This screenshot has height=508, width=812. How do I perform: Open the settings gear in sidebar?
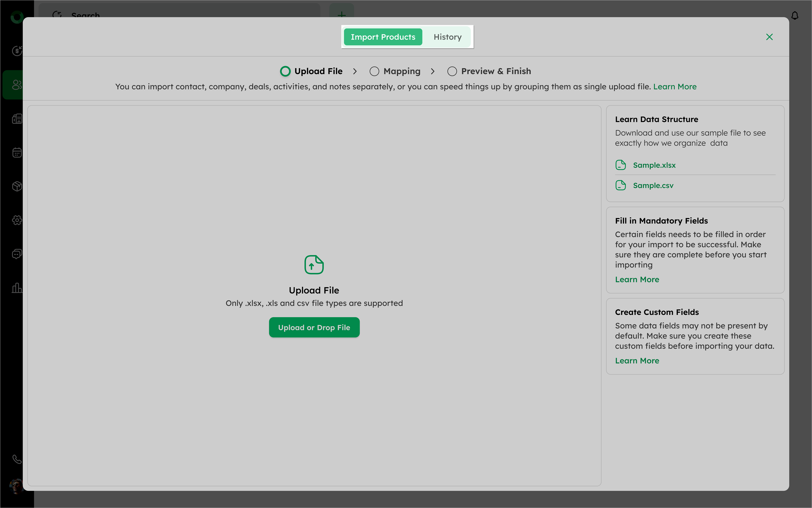[17, 220]
